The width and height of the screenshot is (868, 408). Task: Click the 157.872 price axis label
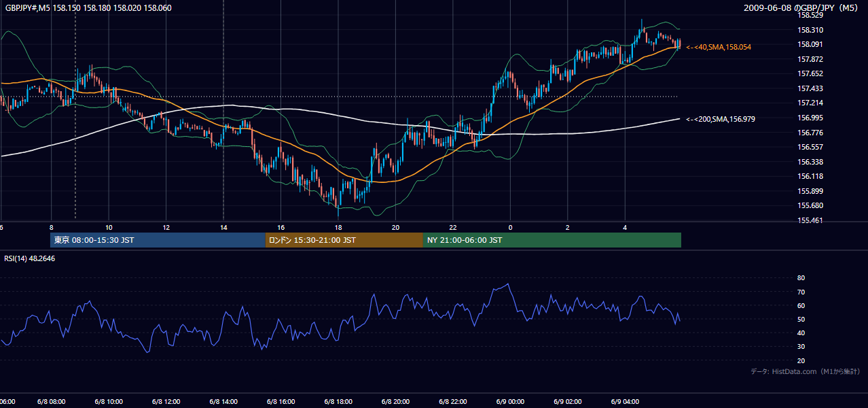coord(811,59)
